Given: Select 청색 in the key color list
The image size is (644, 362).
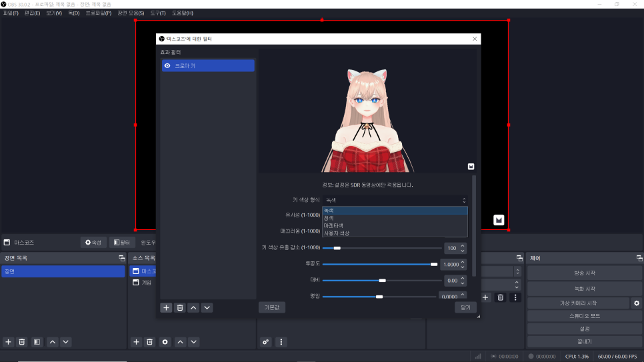Looking at the screenshot, I should pyautogui.click(x=395, y=218).
